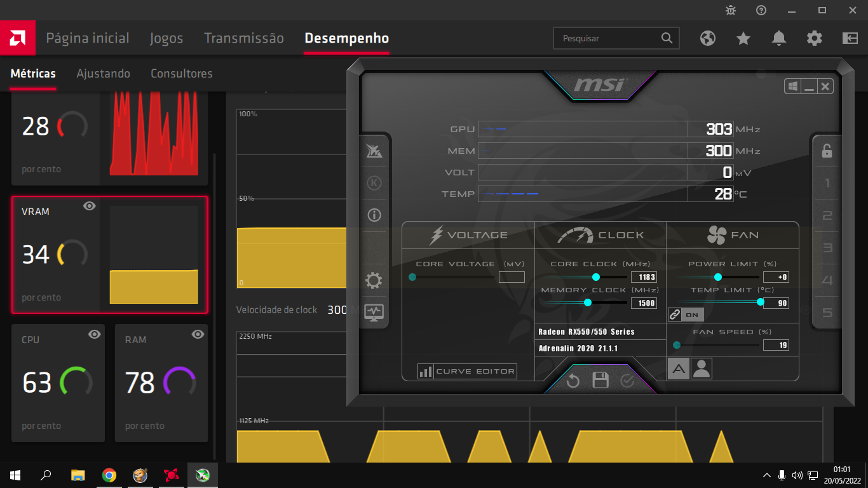Open the MSI Afterburner taskbar icon

pyautogui.click(x=203, y=475)
